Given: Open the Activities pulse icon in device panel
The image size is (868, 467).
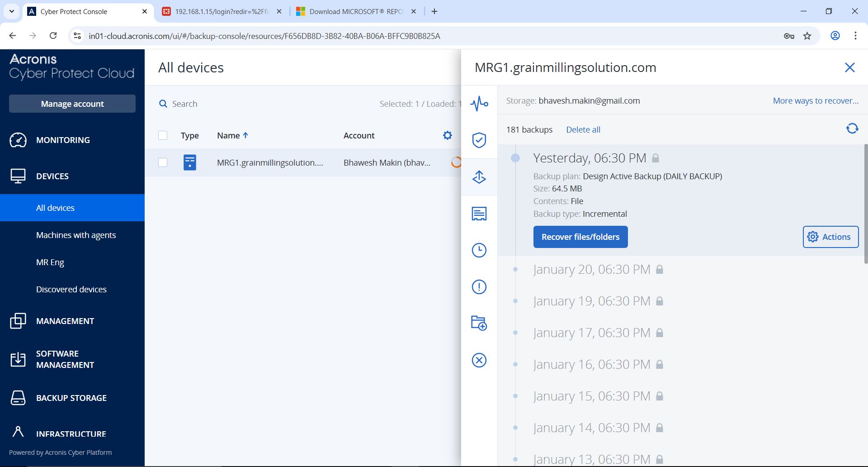Looking at the screenshot, I should 479,104.
